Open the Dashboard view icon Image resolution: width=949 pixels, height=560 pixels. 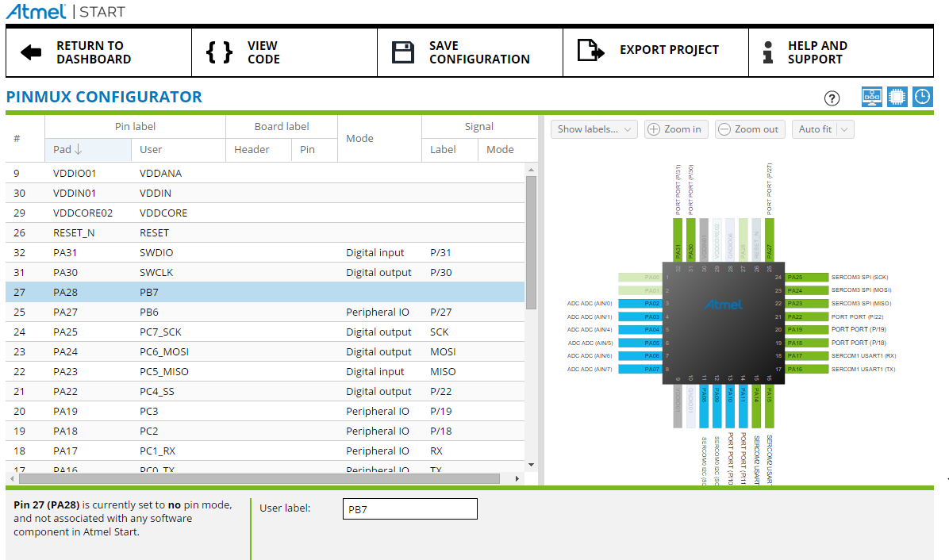point(871,97)
